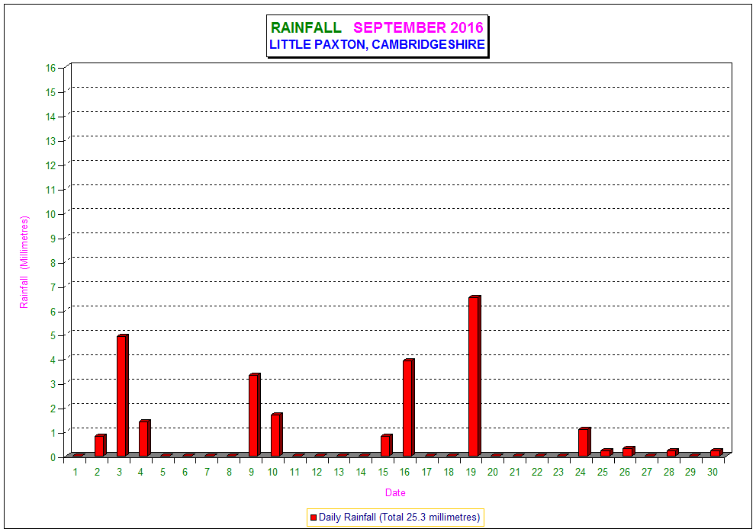Select the rainfall bar for date 19
The height and width of the screenshot is (532, 756).
[x=475, y=376]
